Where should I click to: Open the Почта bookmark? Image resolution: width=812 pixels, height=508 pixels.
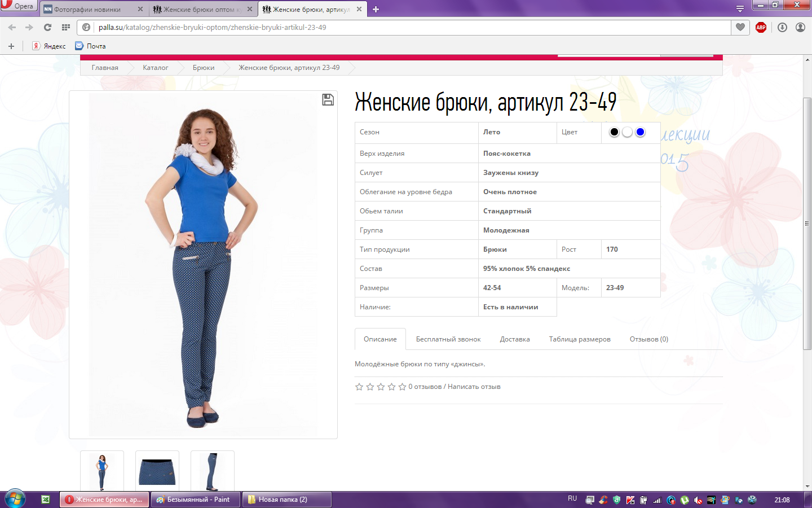(x=90, y=46)
